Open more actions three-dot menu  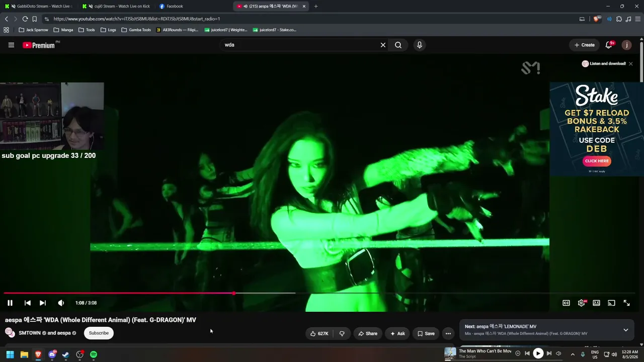448,333
